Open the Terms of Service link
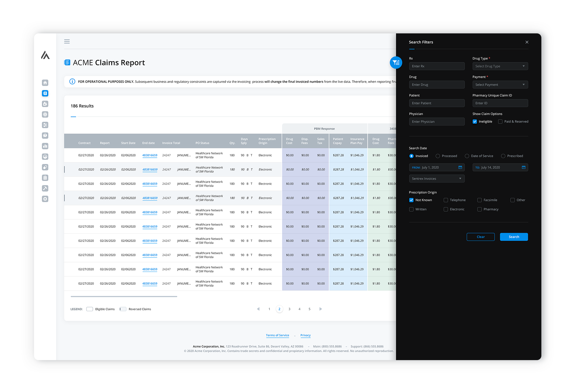 277,335
